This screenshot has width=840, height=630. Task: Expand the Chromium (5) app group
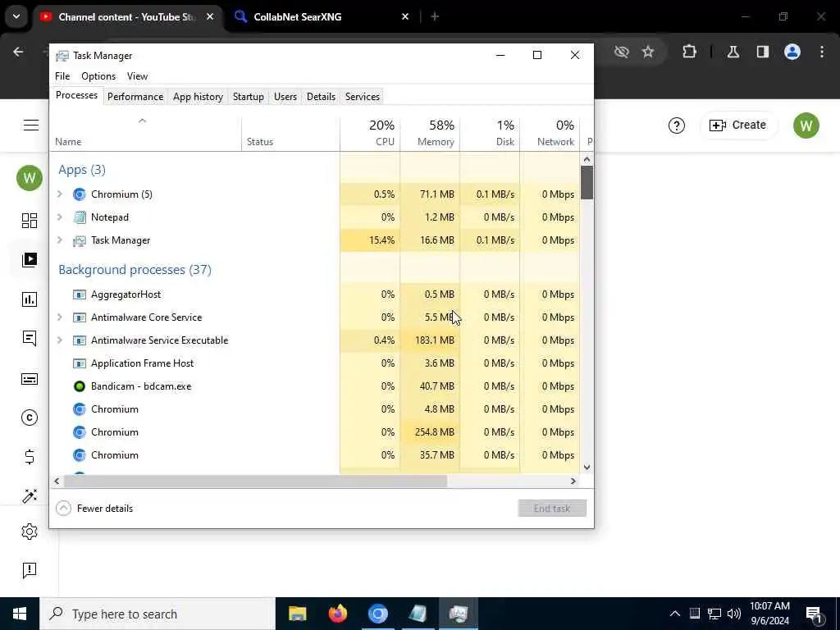tap(59, 194)
